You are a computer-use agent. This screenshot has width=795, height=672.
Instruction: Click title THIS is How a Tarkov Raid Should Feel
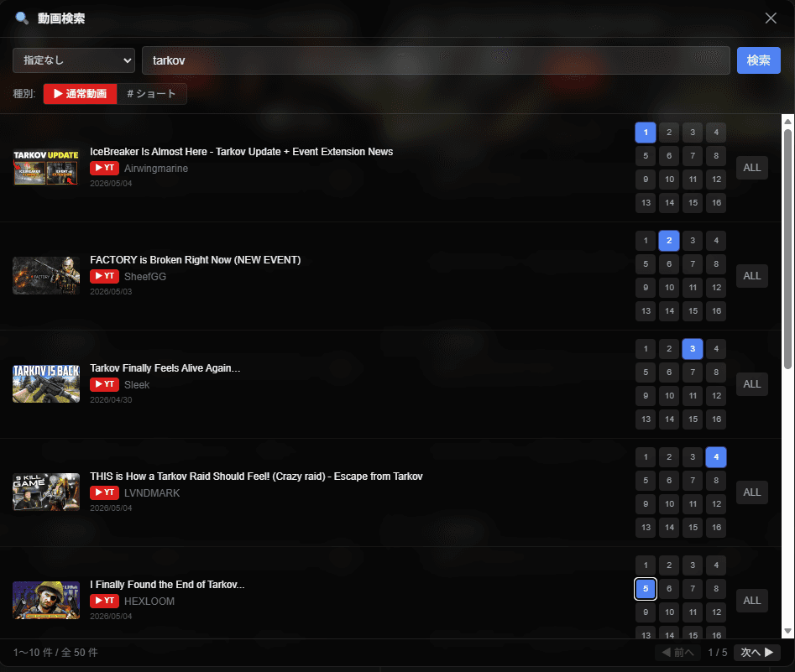coord(256,477)
